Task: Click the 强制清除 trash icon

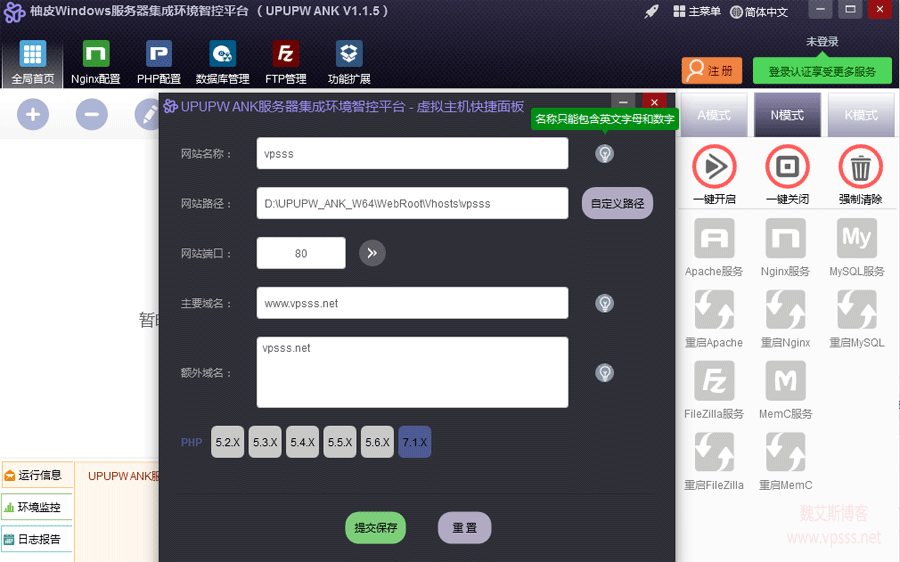Action: [860, 167]
